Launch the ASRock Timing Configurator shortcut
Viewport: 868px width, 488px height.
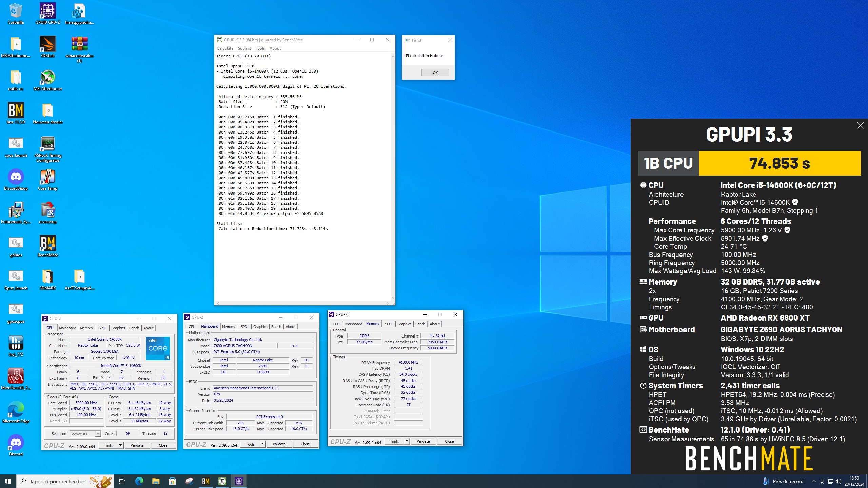(x=48, y=149)
